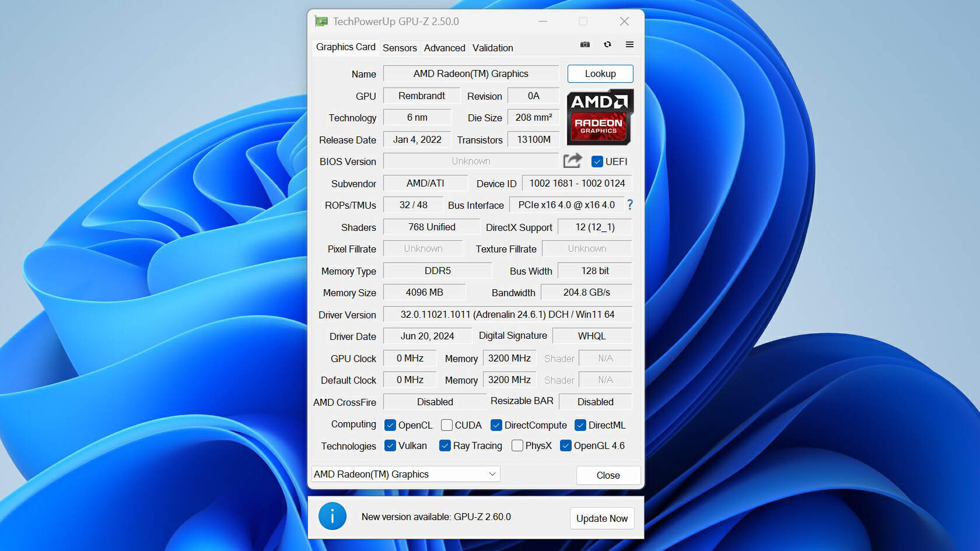Click the Shaders value 768 Unified
The width and height of the screenshot is (980, 551).
(x=432, y=227)
